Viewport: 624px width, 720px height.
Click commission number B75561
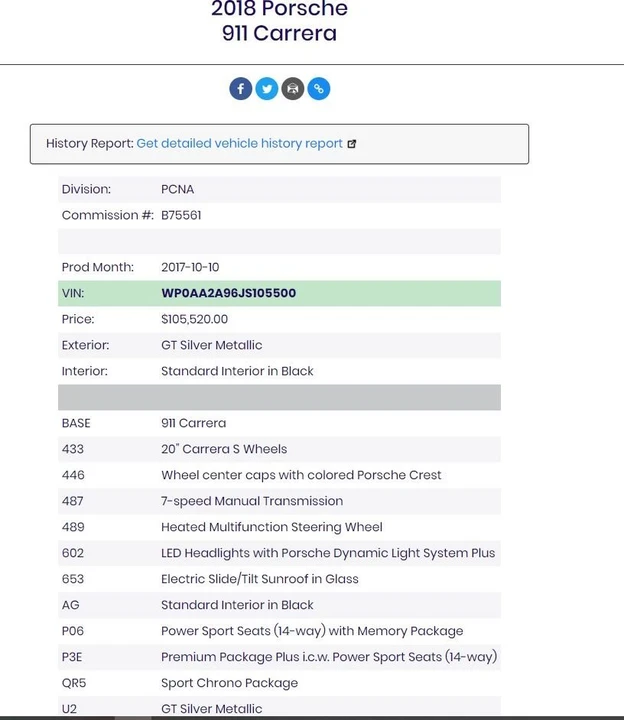[181, 215]
